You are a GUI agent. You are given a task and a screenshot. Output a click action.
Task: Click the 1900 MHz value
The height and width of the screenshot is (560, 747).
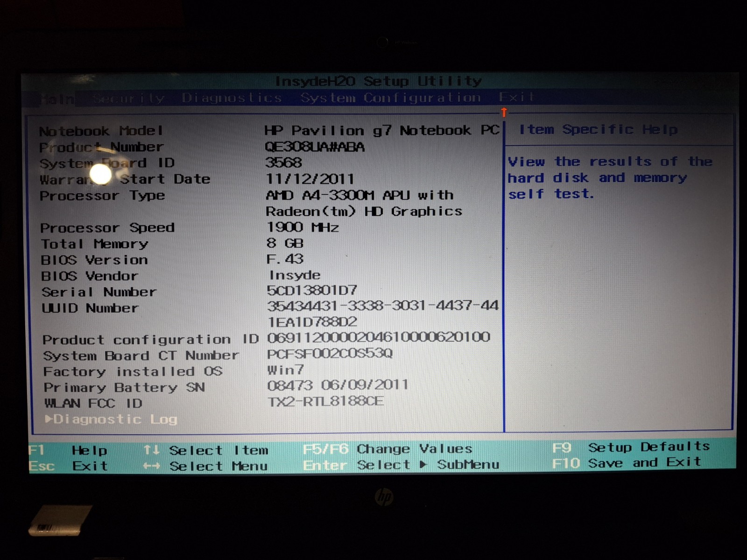(302, 227)
